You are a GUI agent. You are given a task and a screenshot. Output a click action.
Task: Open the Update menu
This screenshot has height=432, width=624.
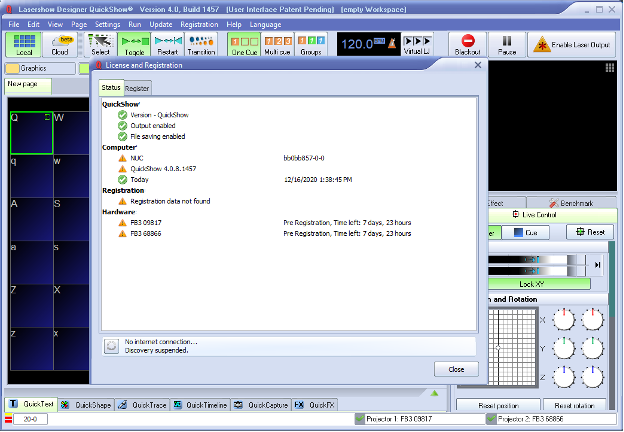point(161,24)
